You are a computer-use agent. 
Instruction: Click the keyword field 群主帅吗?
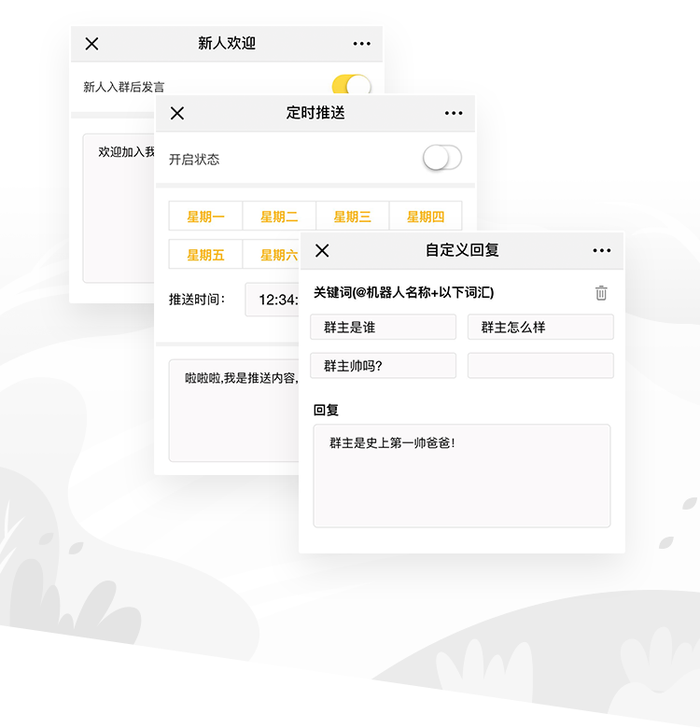pos(383,366)
